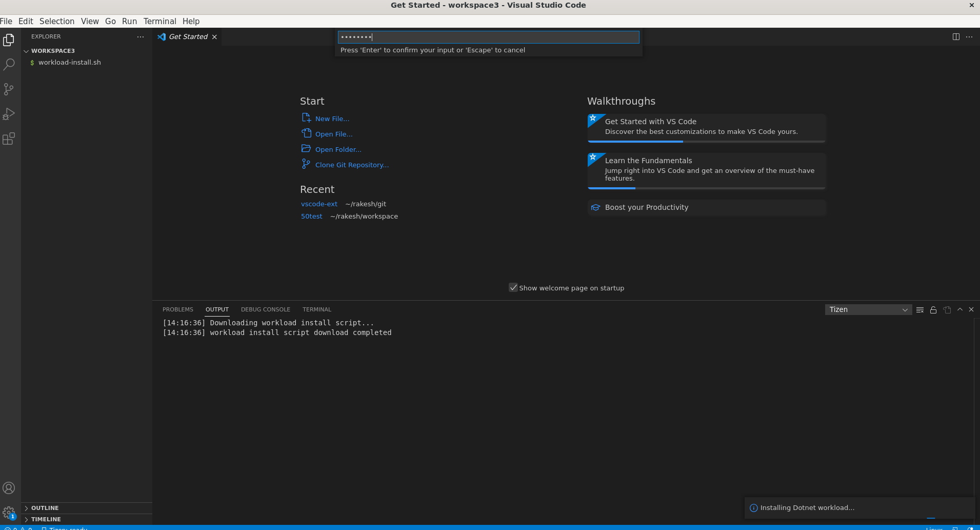
Task: Open the Terminal menu
Action: 159,21
